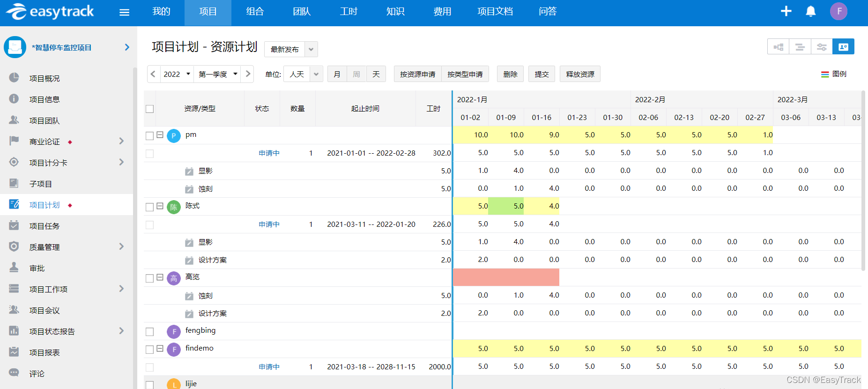Click 按资源申请 button

418,74
